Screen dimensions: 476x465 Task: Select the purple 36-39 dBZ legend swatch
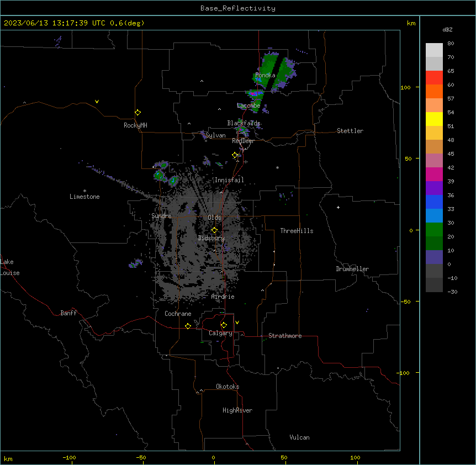point(434,188)
